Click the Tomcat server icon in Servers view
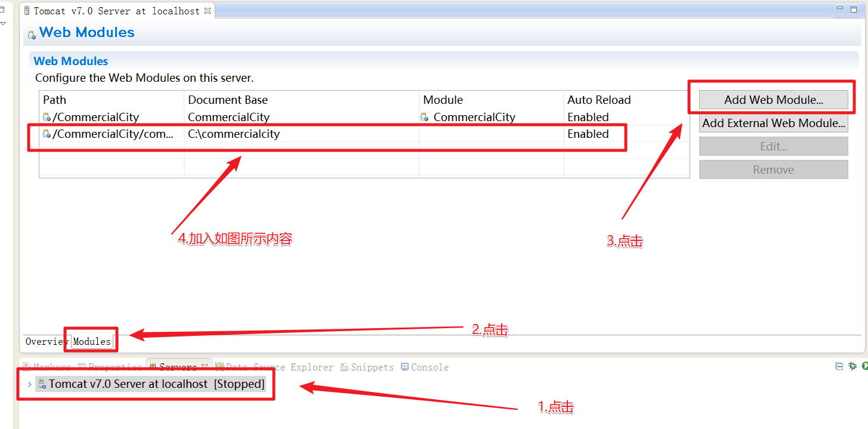 click(42, 384)
